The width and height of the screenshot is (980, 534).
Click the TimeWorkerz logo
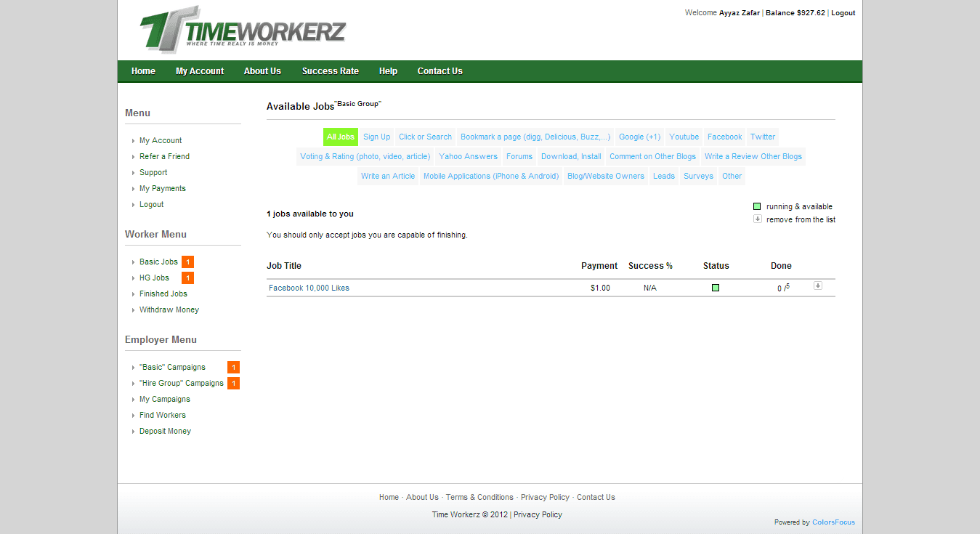(x=243, y=30)
